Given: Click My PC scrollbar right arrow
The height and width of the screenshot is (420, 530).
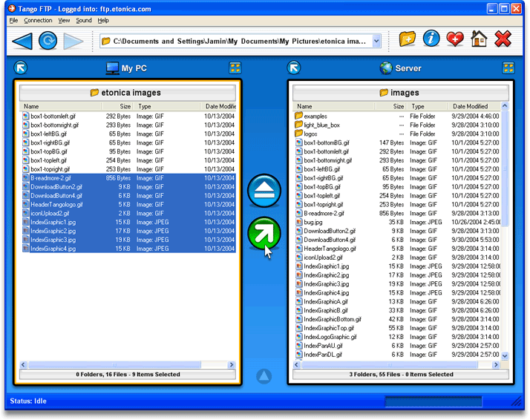Looking at the screenshot, I should [x=231, y=364].
